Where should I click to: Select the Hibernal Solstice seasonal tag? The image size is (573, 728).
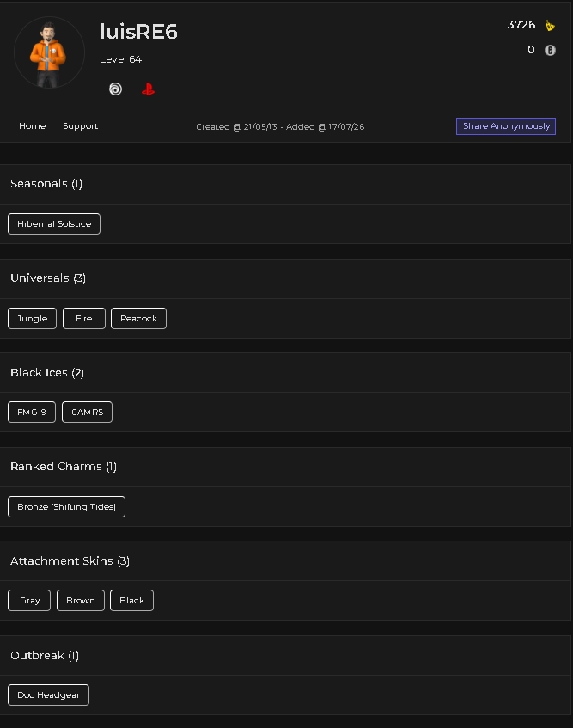click(x=54, y=223)
